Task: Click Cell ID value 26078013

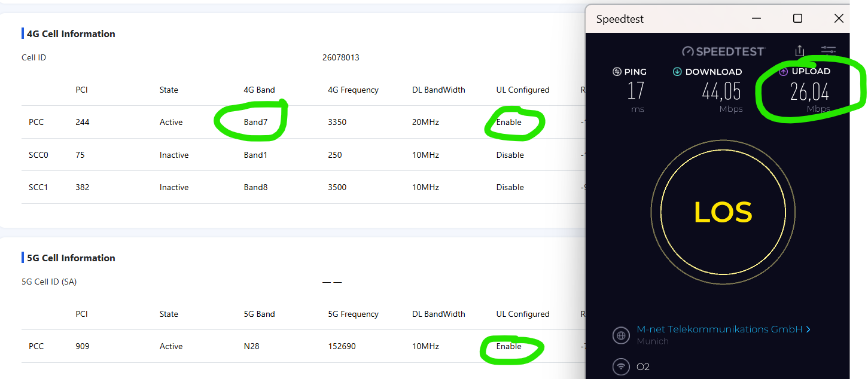Action: tap(341, 57)
